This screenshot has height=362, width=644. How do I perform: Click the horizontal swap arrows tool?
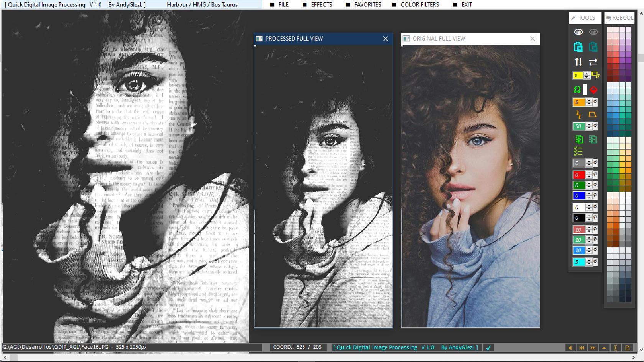[593, 61]
